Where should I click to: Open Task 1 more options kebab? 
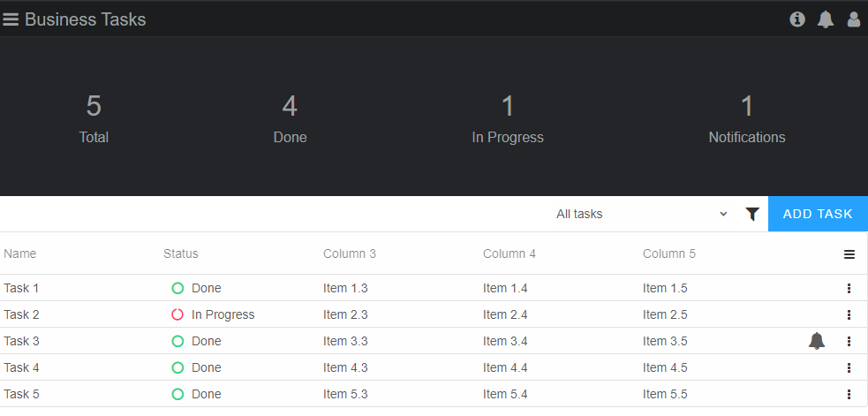coord(849,288)
